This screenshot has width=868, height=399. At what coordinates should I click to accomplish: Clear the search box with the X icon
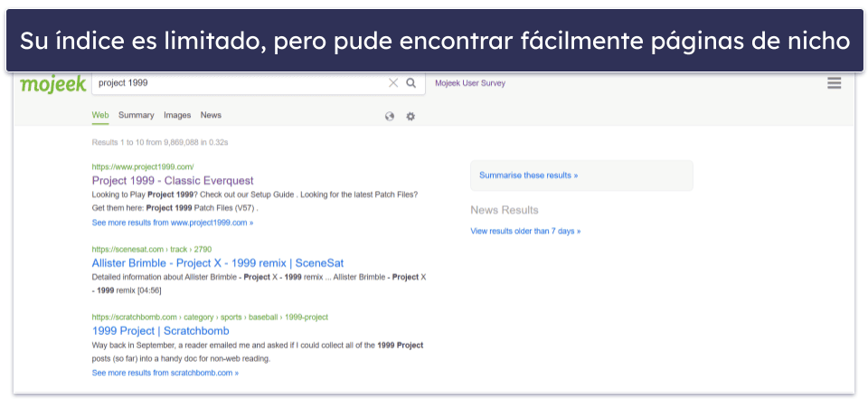(x=393, y=83)
